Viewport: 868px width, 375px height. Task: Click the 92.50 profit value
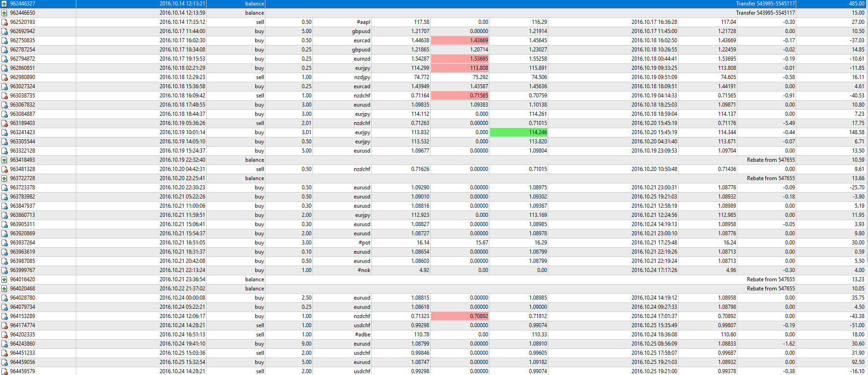pos(858,362)
